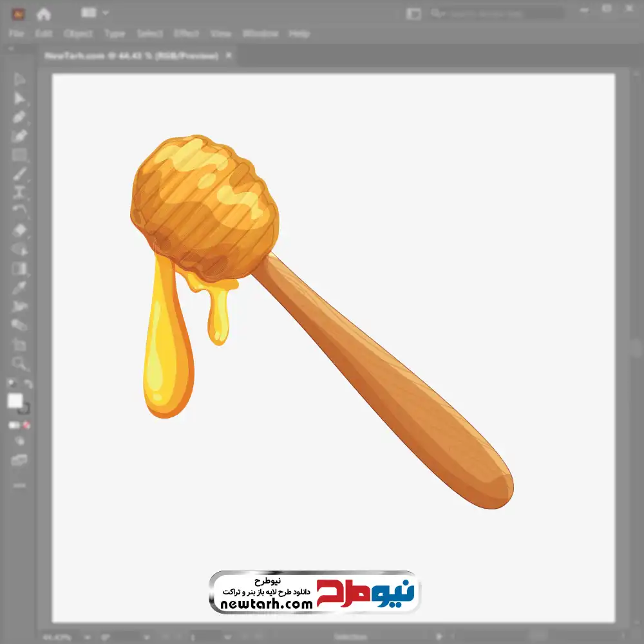Click the Home icon
The image size is (644, 644).
(44, 13)
